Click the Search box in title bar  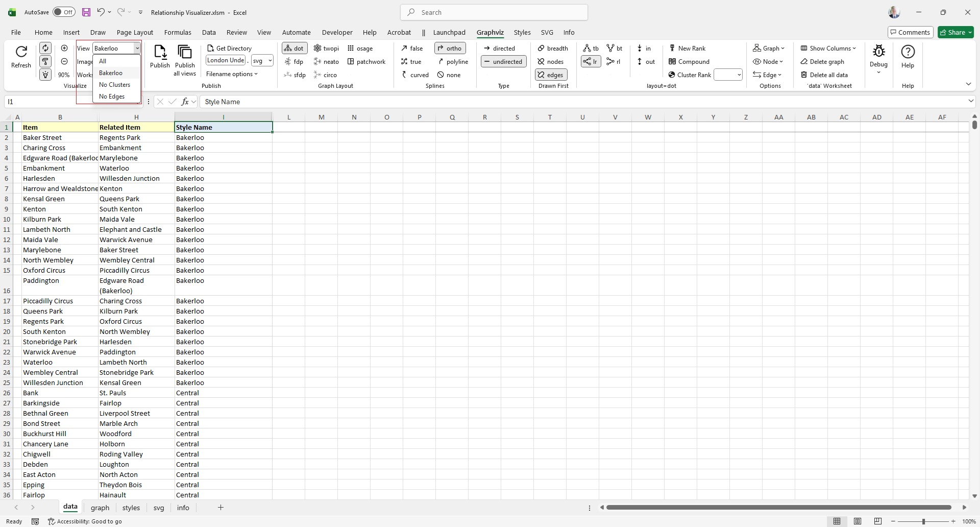coord(494,12)
